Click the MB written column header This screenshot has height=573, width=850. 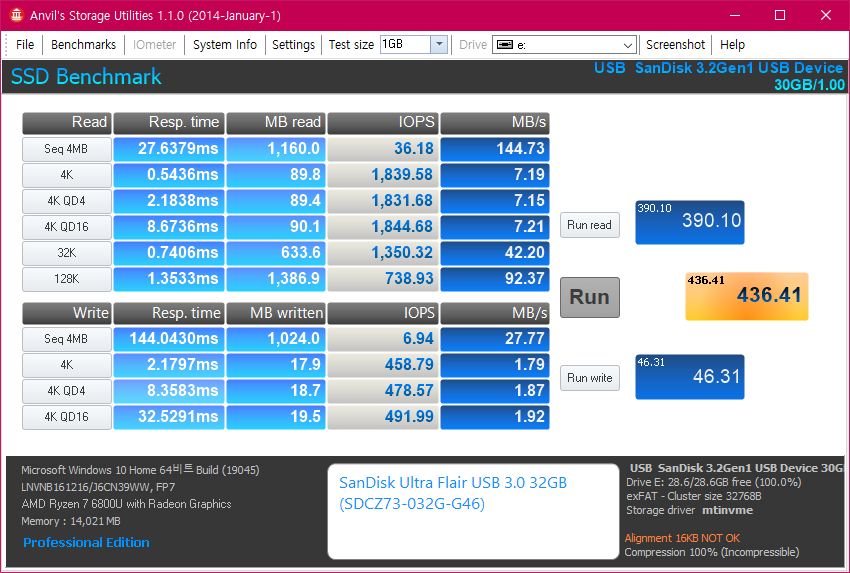coord(275,313)
